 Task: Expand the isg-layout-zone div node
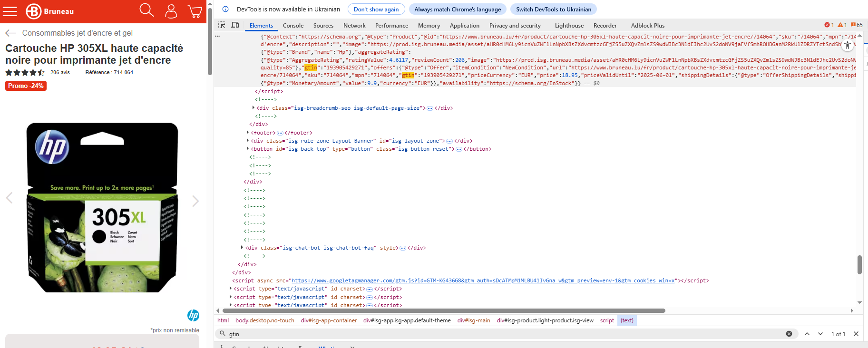click(248, 141)
